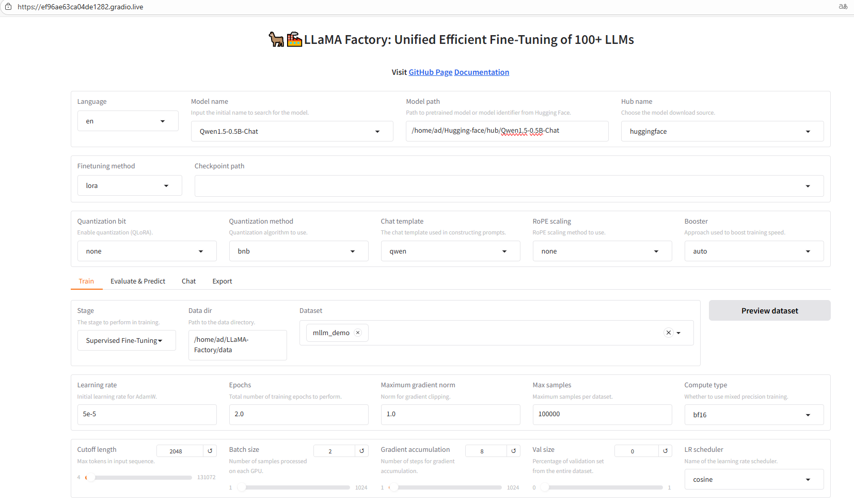Open the Documentation link
The height and width of the screenshot is (504, 854).
[x=482, y=72]
